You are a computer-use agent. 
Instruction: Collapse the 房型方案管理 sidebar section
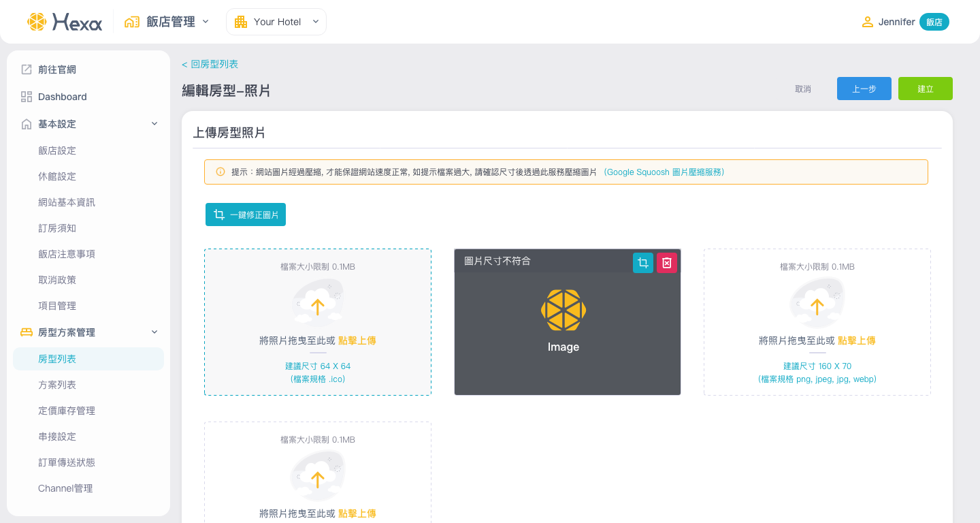[154, 332]
